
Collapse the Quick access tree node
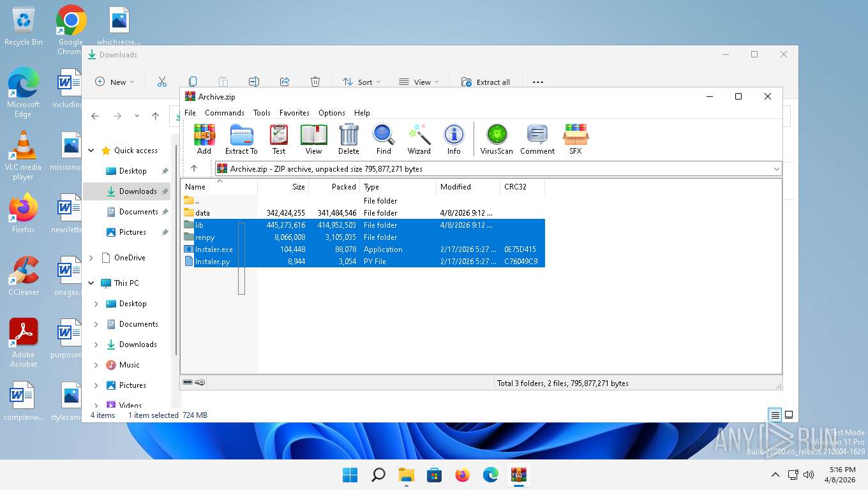click(x=91, y=151)
